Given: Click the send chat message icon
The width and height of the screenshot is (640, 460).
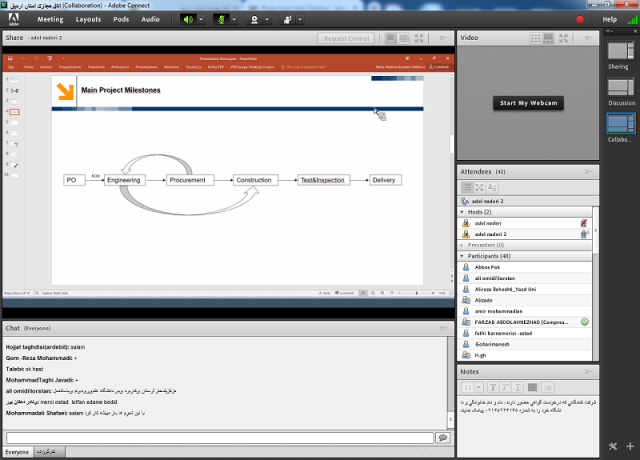Looking at the screenshot, I should 442,437.
